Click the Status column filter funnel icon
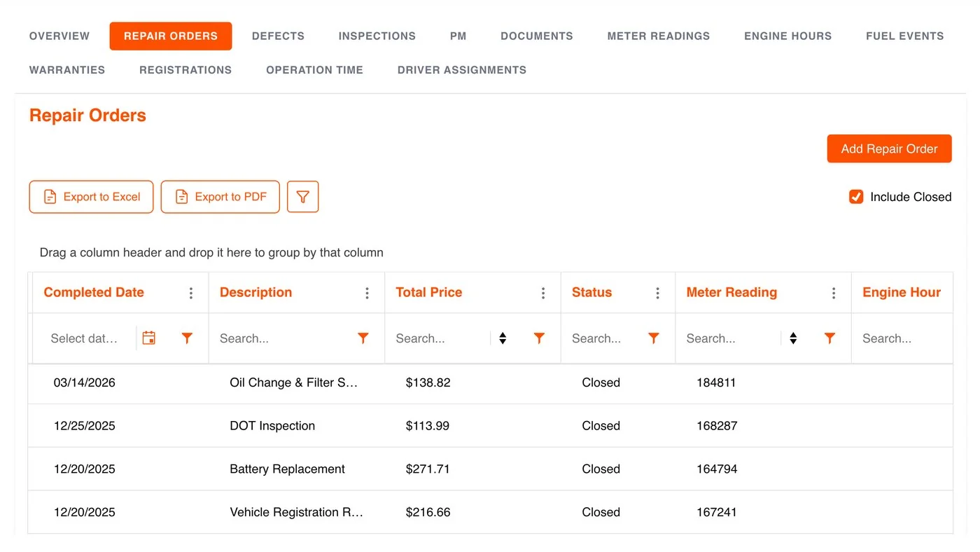This screenshot has width=980, height=552. point(653,338)
